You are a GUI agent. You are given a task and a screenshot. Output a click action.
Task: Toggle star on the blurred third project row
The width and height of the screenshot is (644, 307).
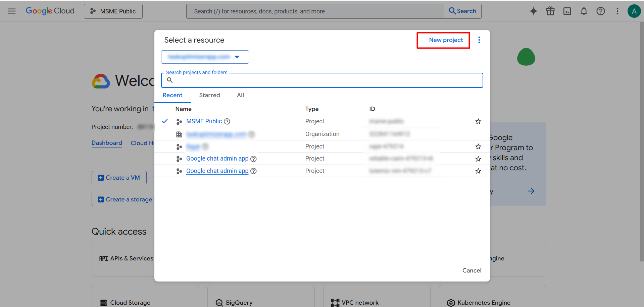[x=478, y=146]
